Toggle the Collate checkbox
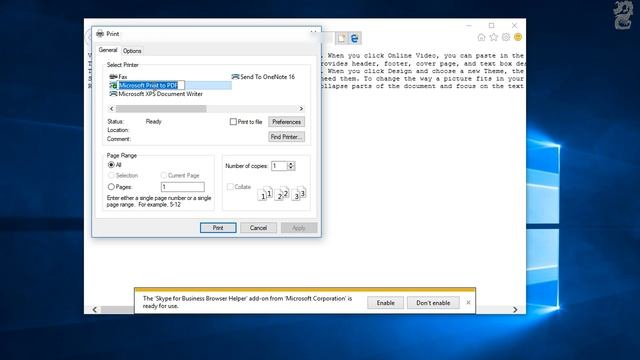 point(230,187)
